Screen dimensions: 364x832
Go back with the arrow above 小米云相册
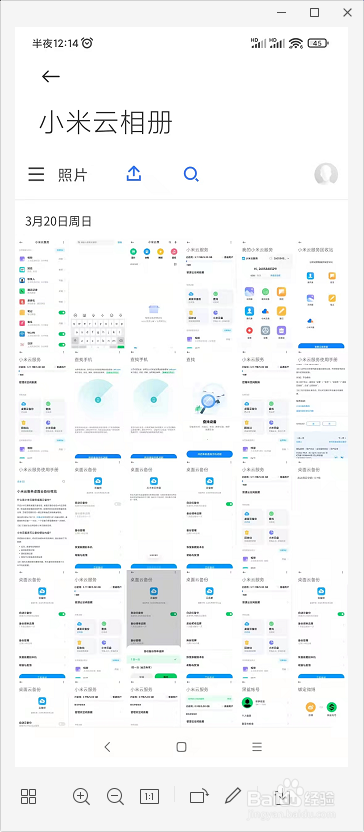(x=50, y=76)
